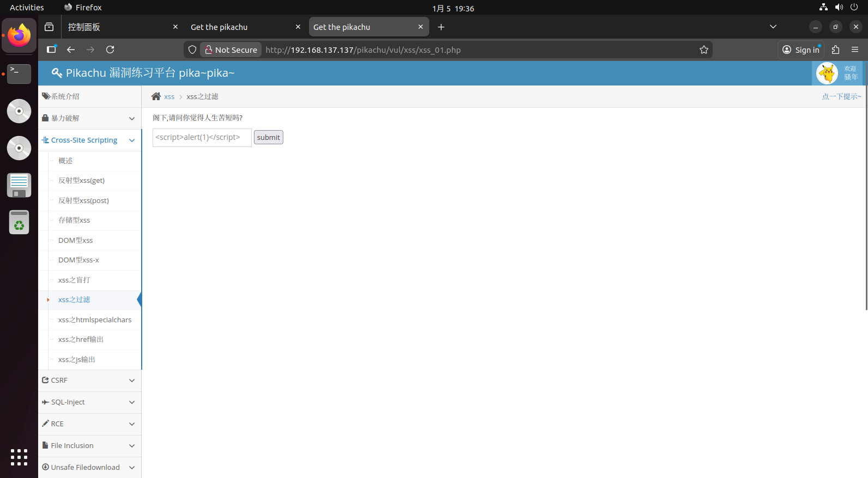Screen dimensions: 868x478
Task: Open 反射型xss(get) lesson
Action: (81, 180)
